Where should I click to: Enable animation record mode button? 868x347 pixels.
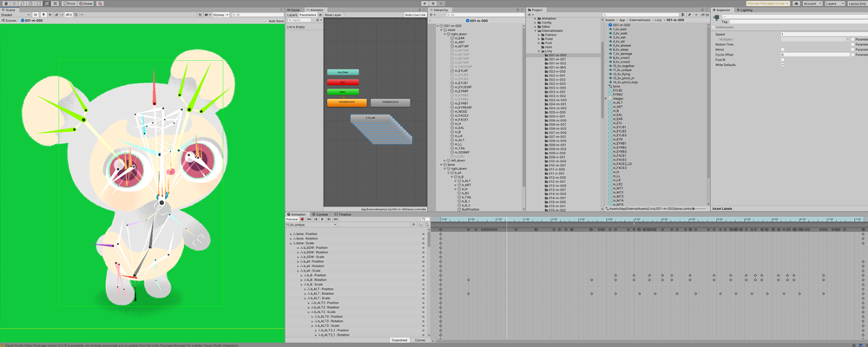coord(302,219)
